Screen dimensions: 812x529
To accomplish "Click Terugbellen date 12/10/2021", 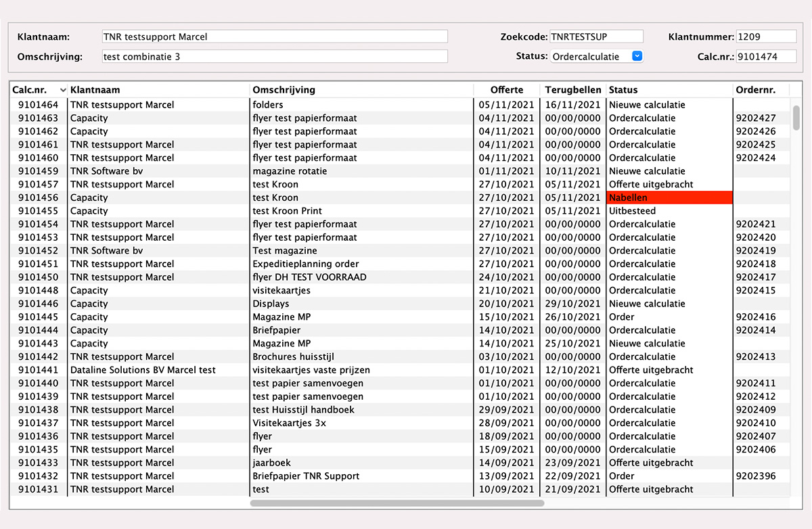I will (572, 370).
